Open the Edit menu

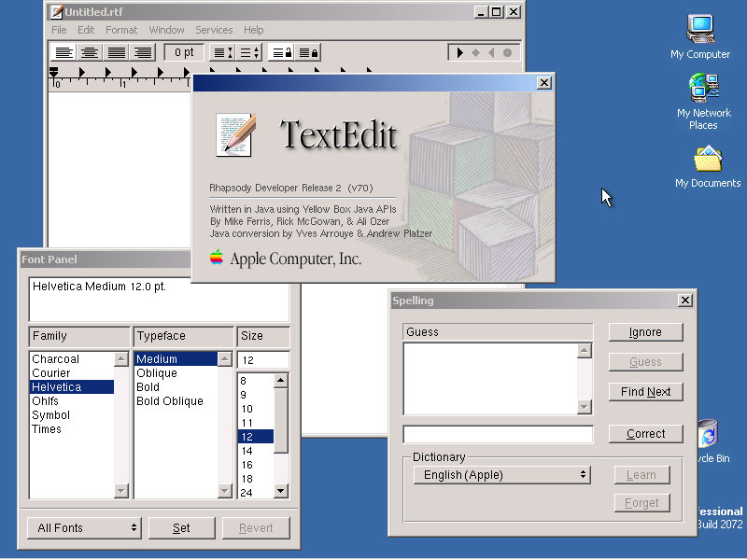[86, 30]
